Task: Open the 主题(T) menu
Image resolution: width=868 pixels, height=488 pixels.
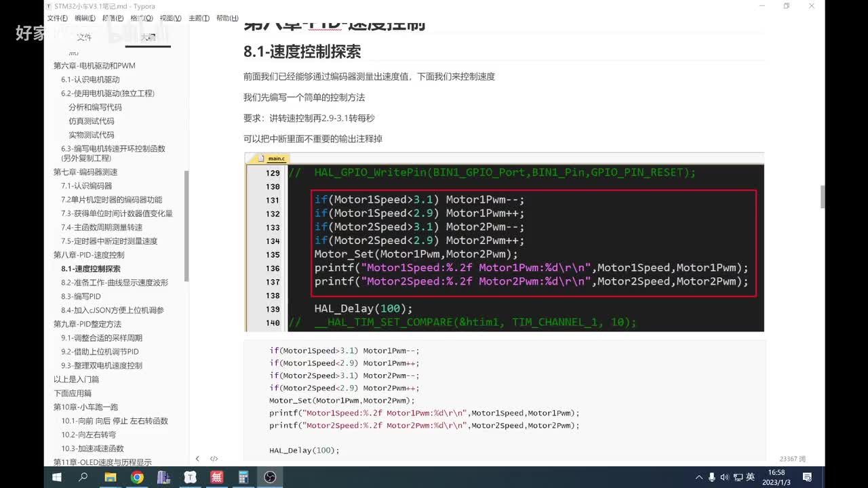Action: coord(199,18)
